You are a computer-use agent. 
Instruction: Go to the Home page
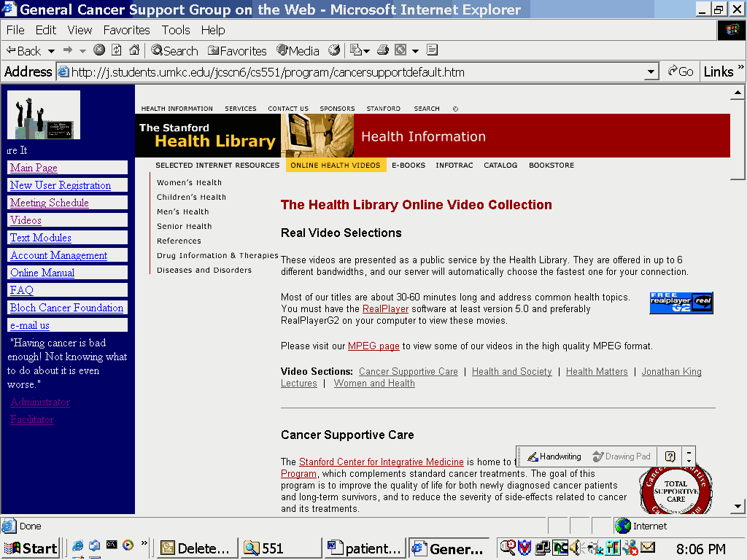click(x=134, y=50)
